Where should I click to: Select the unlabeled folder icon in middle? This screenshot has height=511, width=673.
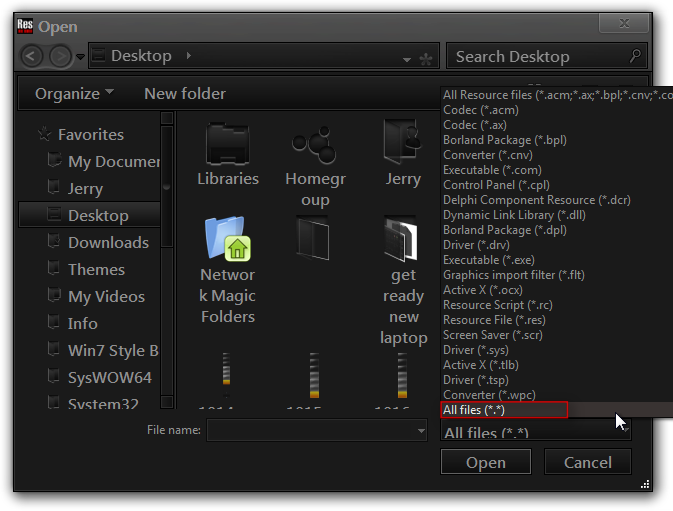click(313, 238)
